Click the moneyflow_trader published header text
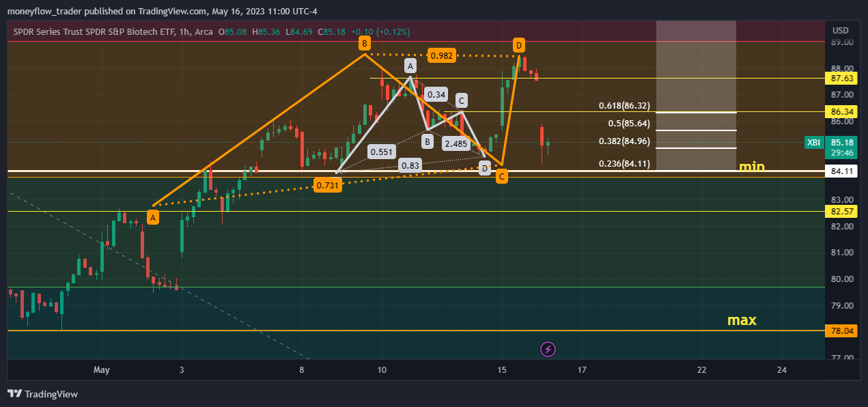 [x=162, y=12]
